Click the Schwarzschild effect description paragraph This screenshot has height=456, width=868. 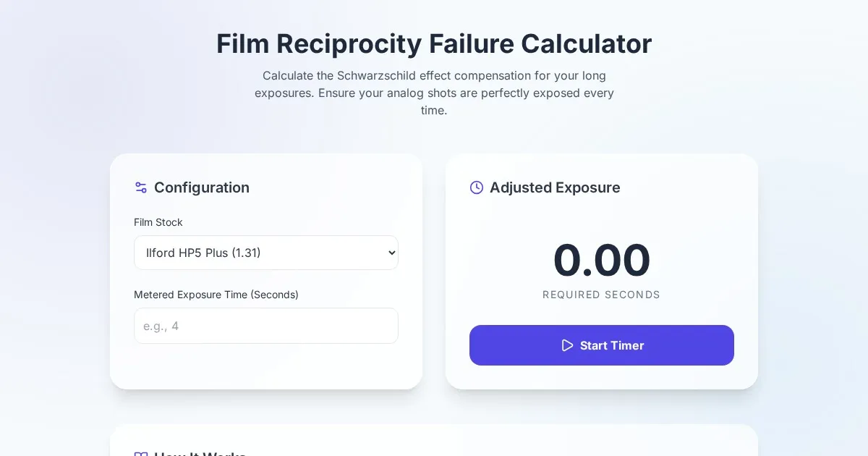[x=434, y=93]
